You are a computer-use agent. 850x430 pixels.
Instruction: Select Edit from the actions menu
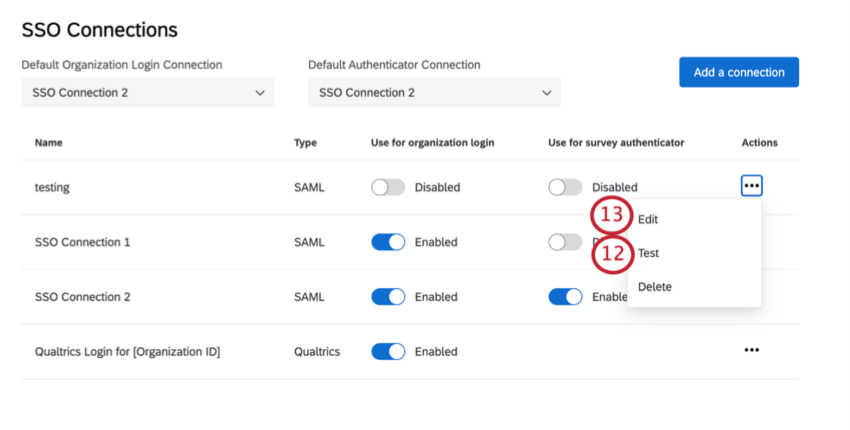pyautogui.click(x=648, y=219)
